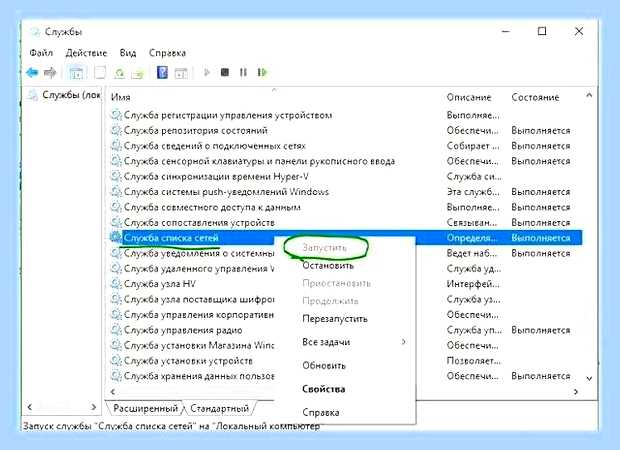Select Служба удаленного управления row

coord(198,268)
